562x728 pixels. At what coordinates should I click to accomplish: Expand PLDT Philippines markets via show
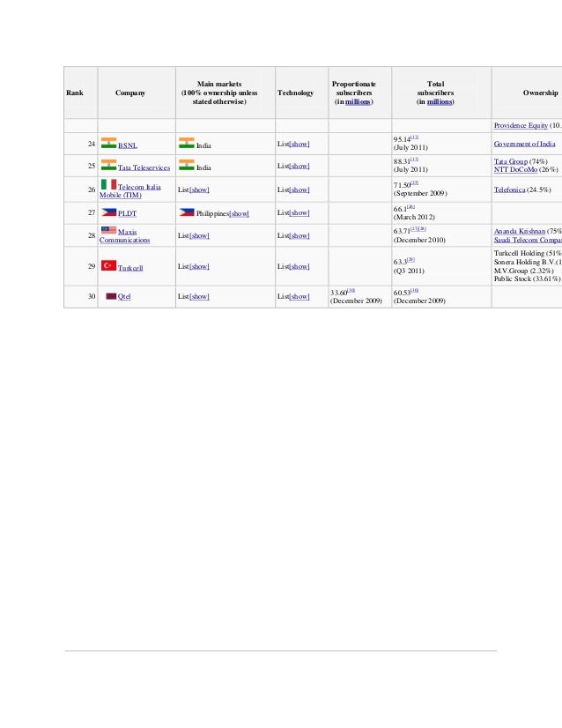(x=240, y=213)
